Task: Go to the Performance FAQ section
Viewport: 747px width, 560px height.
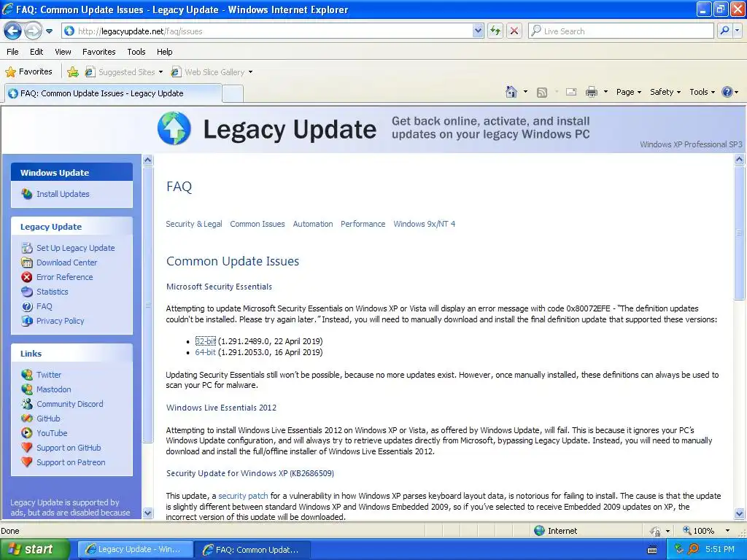Action: (x=363, y=224)
